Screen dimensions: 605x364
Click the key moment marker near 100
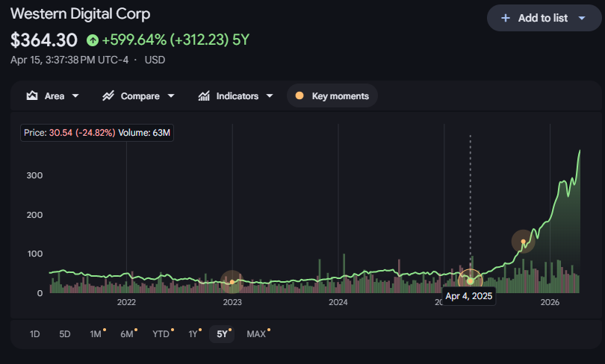coord(523,242)
